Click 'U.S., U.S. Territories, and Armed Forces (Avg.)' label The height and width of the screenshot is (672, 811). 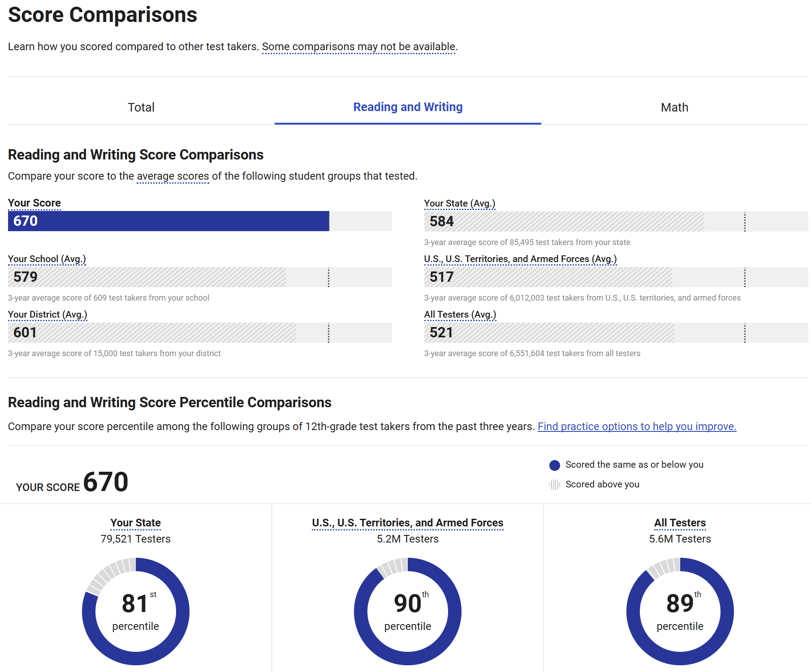(x=520, y=259)
